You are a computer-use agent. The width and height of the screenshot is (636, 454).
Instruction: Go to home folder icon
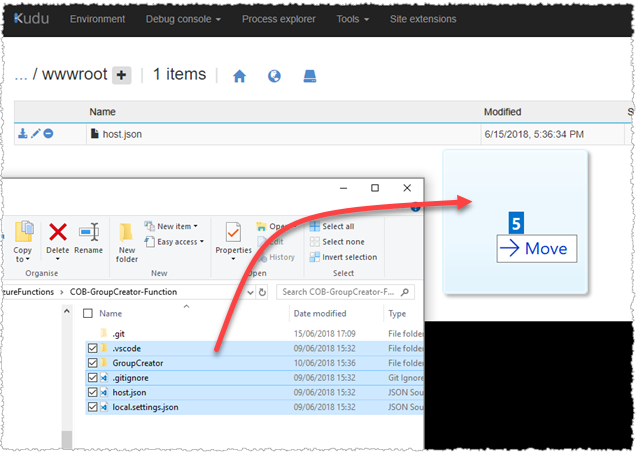pos(239,76)
